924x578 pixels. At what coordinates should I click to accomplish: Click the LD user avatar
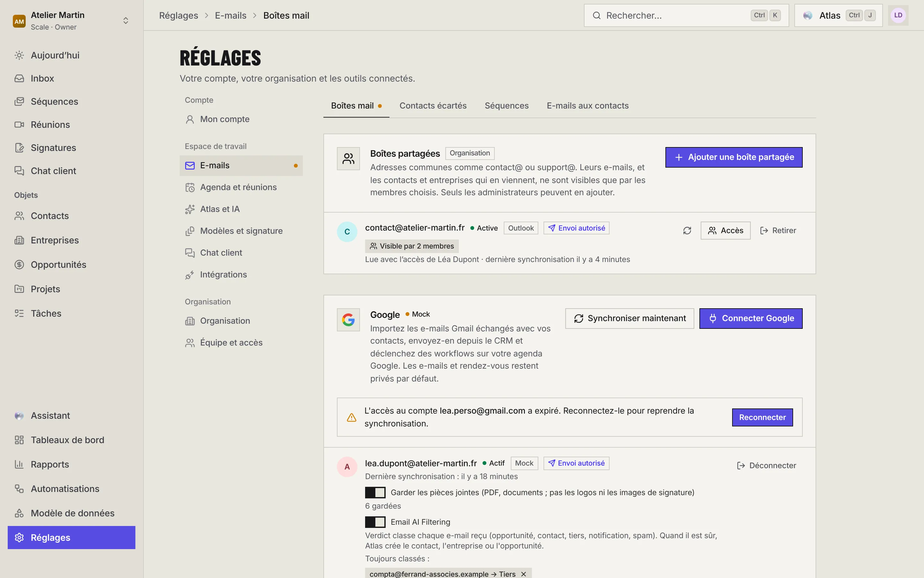point(898,15)
